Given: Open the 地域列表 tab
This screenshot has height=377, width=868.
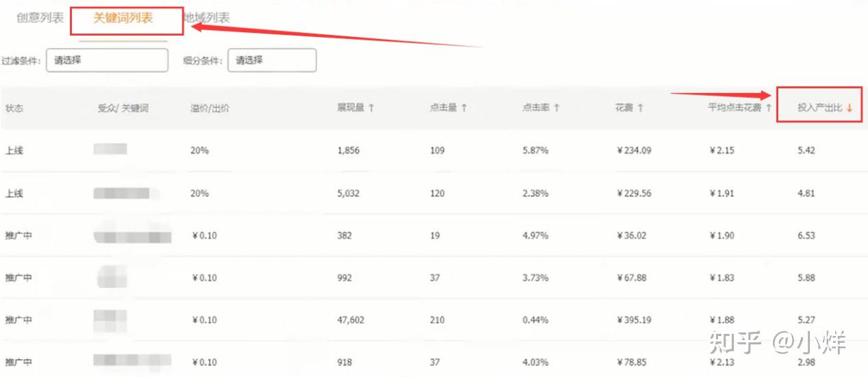Looking at the screenshot, I should [208, 18].
